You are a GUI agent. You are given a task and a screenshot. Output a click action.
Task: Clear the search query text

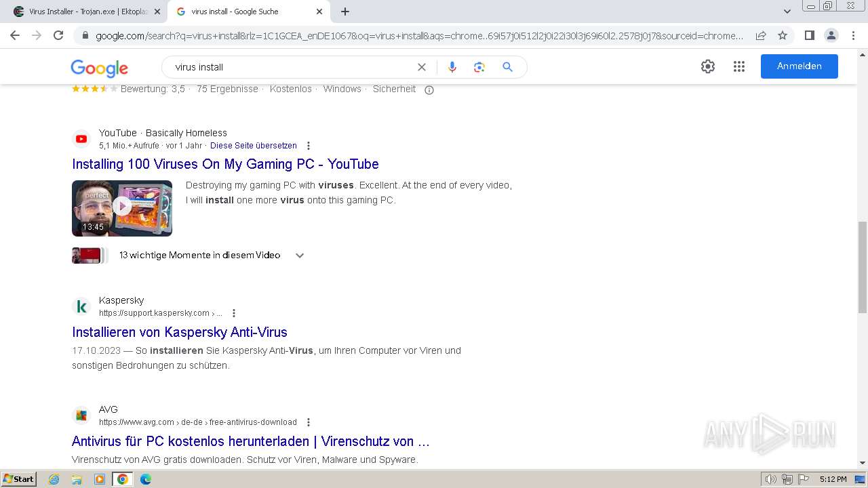pos(422,67)
